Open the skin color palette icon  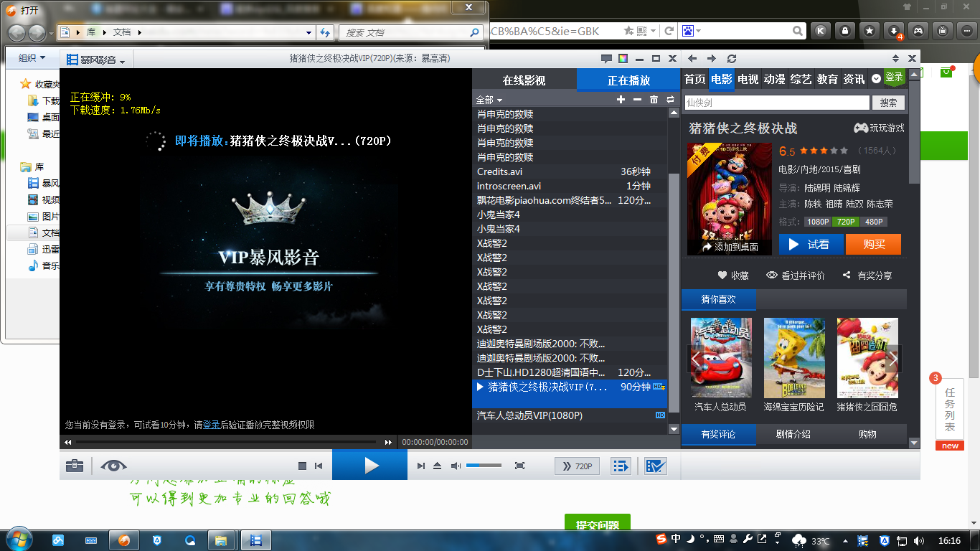click(623, 59)
